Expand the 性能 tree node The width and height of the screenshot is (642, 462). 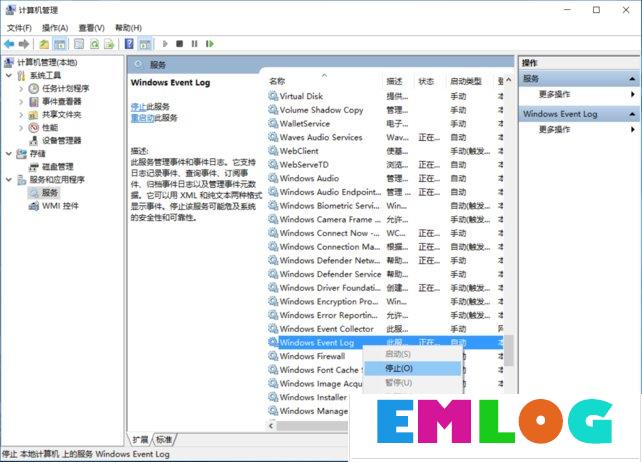coord(21,128)
